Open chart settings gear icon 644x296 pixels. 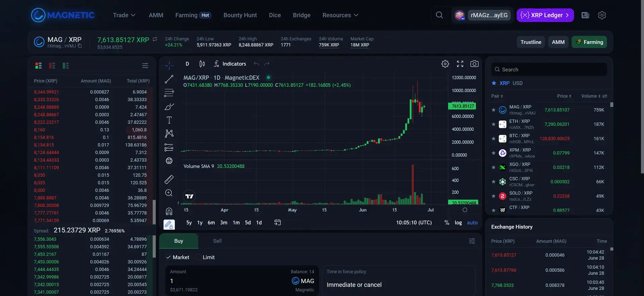coord(445,64)
